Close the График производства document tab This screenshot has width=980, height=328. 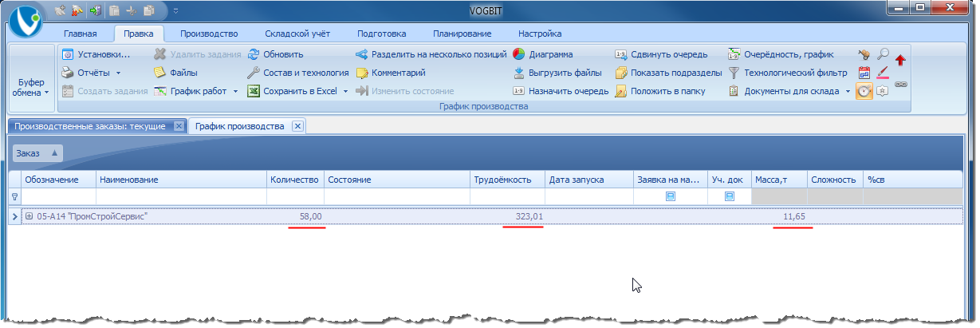pyautogui.click(x=297, y=126)
